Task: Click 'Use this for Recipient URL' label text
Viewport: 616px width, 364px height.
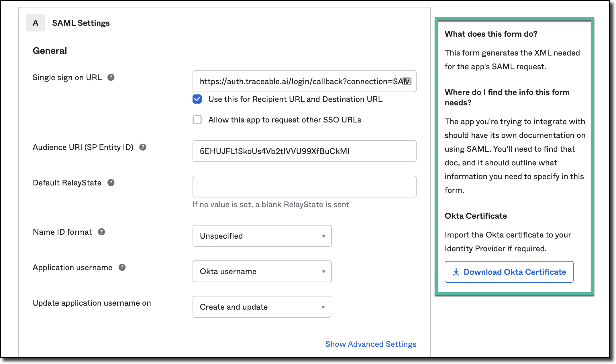Action: click(x=295, y=99)
